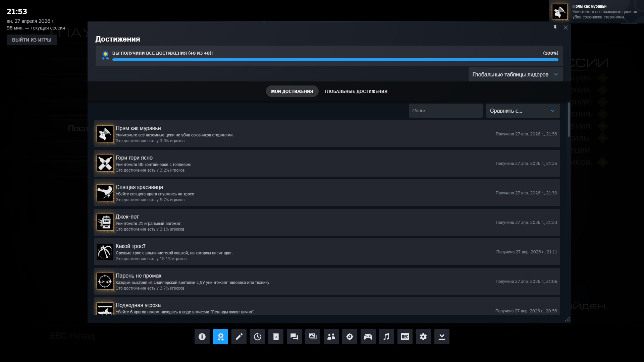Open the friends list icon
Image resolution: width=644 pixels, height=362 pixels.
pos(331,337)
